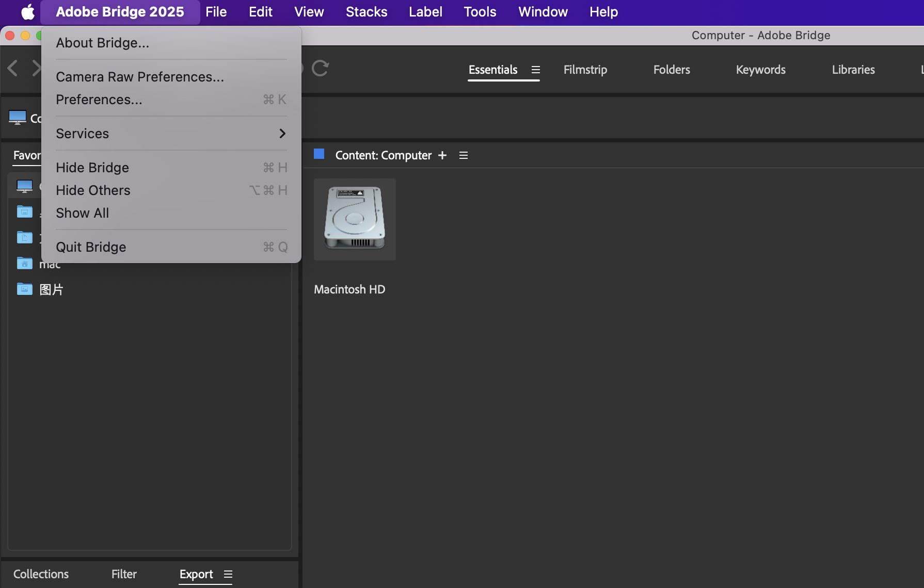Open the Window menu in menu bar
Viewport: 924px width, 588px height.
pyautogui.click(x=543, y=12)
